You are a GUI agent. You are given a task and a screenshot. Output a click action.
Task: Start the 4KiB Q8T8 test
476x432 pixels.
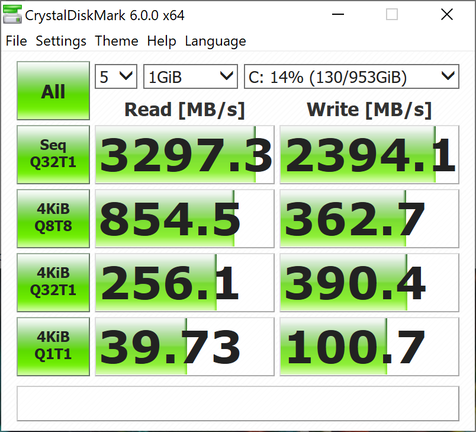pyautogui.click(x=53, y=218)
